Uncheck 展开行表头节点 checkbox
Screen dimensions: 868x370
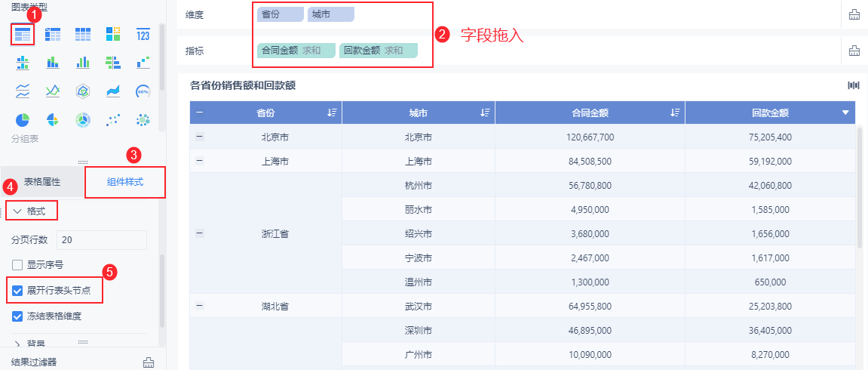click(x=17, y=290)
